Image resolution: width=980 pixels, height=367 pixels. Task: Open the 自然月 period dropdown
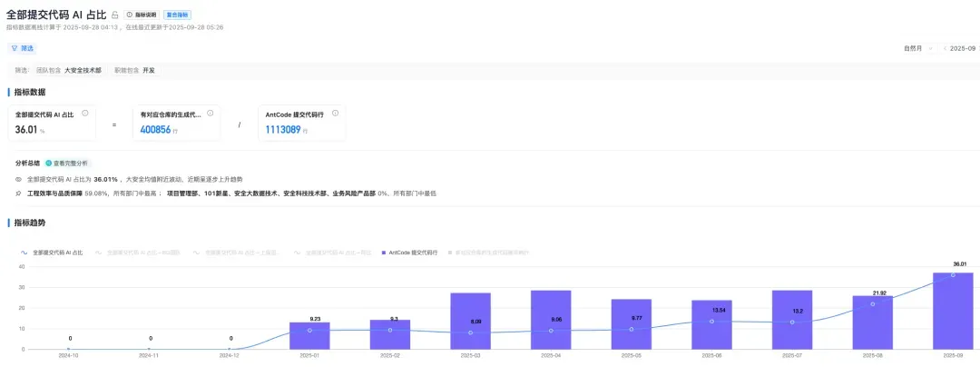[917, 49]
